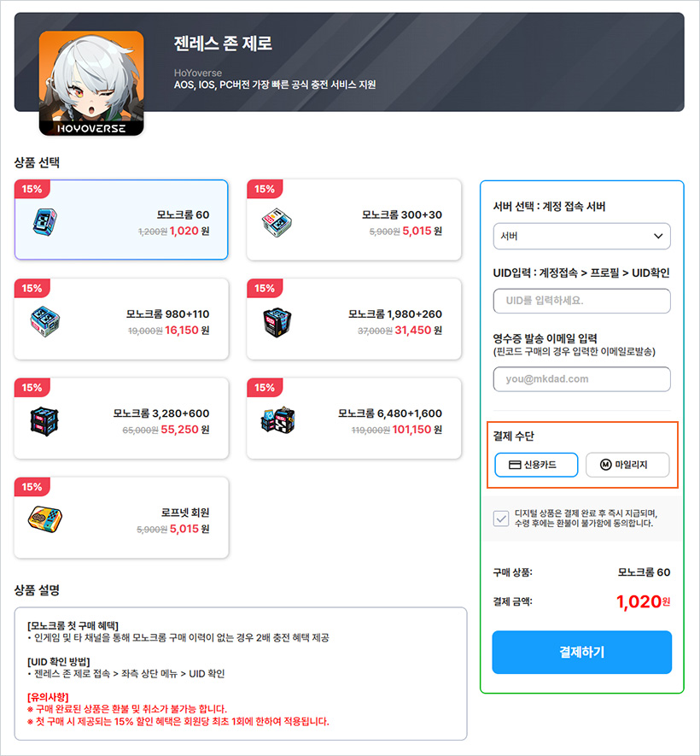
Task: Select the 모노크롬 6,480+1,600 bundle icon
Action: (278, 420)
